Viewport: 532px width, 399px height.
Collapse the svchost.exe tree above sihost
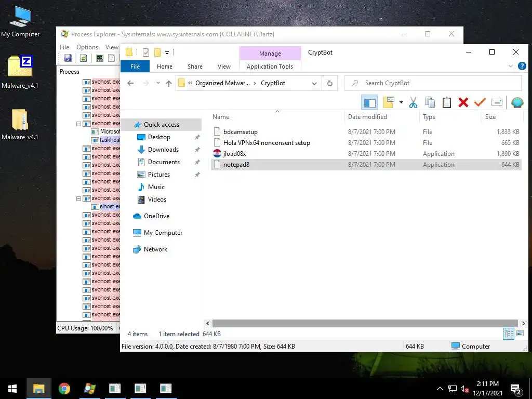coord(79,198)
